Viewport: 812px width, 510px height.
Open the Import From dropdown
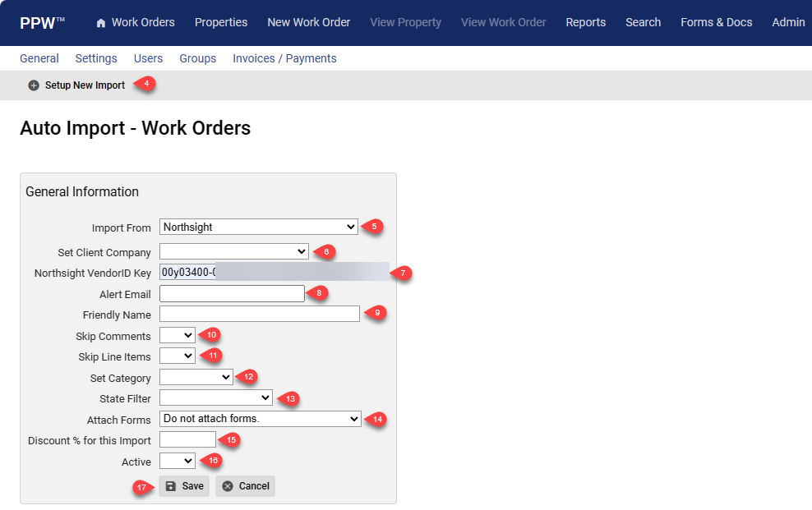click(258, 227)
